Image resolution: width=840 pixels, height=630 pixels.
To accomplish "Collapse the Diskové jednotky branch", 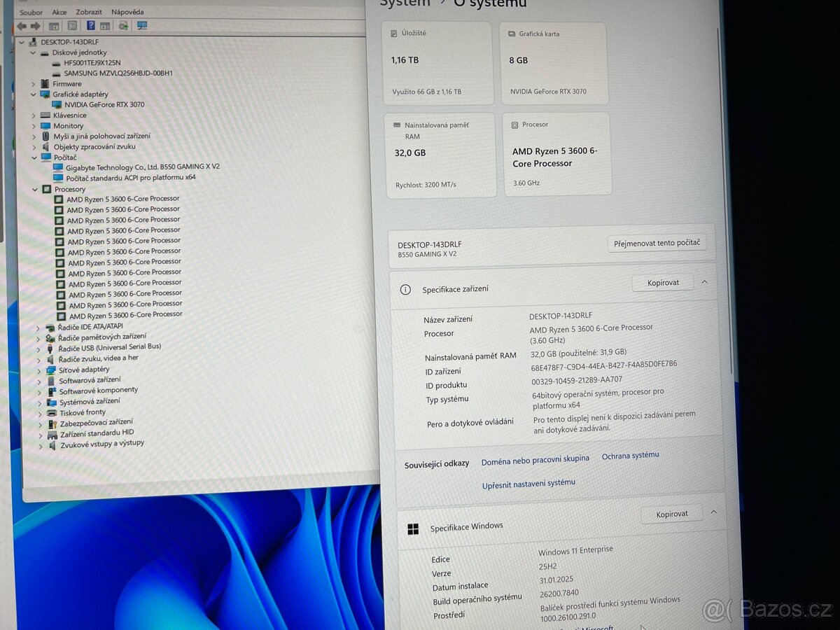I will [33, 52].
